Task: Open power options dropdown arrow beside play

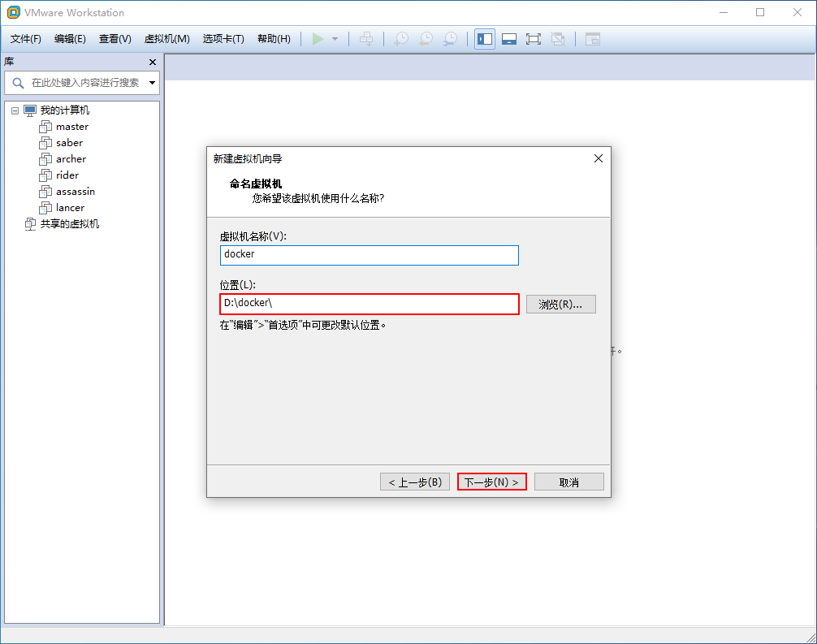Action: click(335, 39)
